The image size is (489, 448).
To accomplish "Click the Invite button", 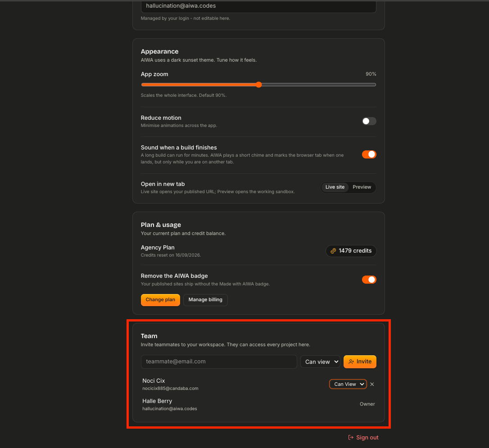I will tap(360, 362).
